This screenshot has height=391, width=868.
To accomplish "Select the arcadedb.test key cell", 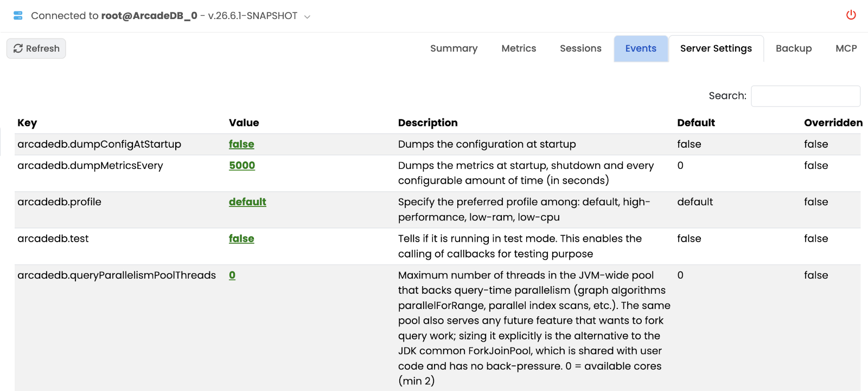I will click(x=53, y=238).
